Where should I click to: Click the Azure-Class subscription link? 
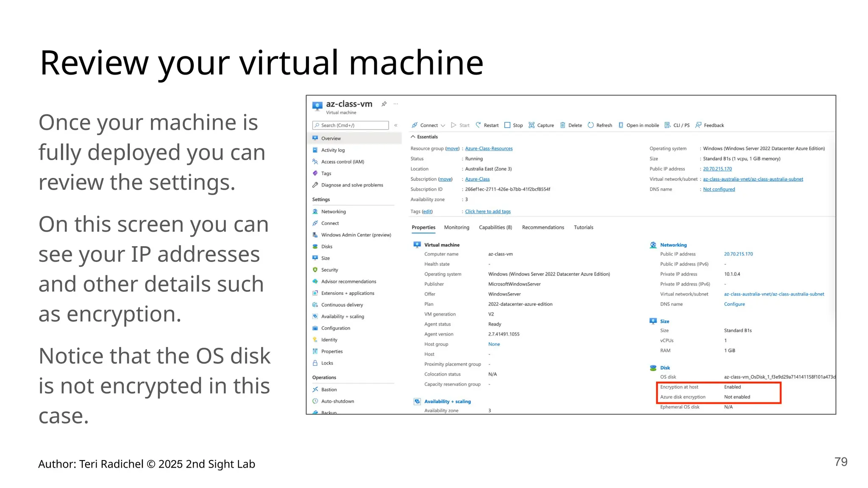pyautogui.click(x=477, y=179)
